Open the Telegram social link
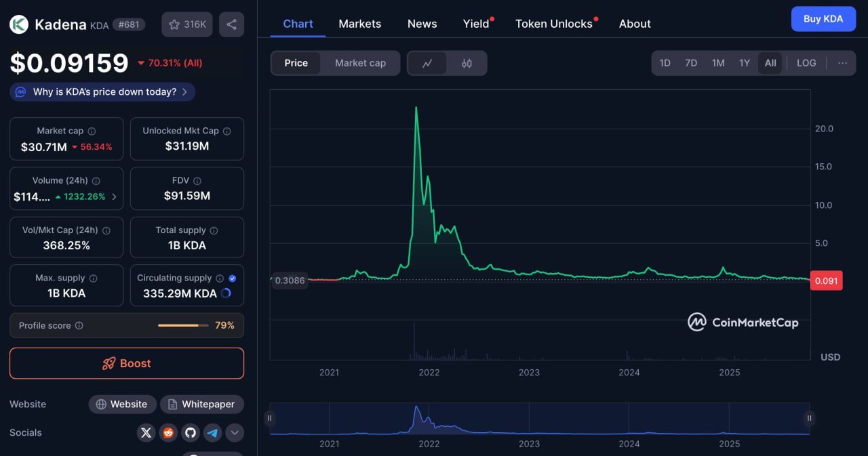 tap(212, 432)
